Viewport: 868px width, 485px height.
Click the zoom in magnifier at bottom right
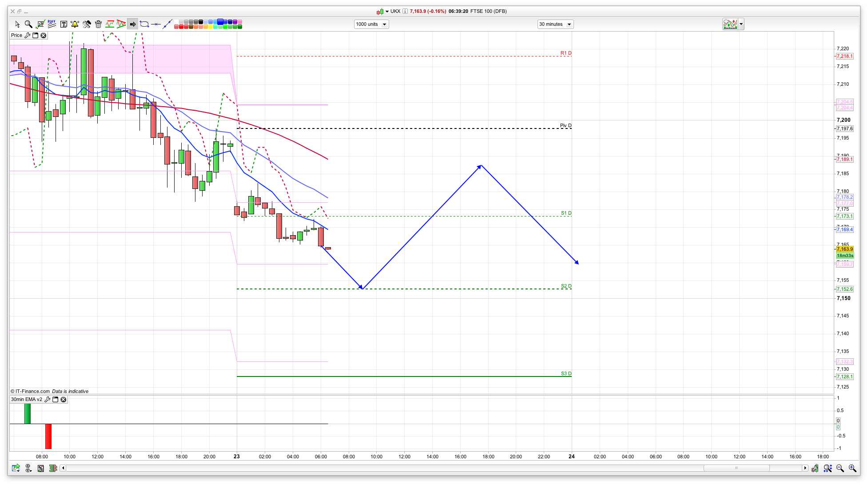[852, 468]
